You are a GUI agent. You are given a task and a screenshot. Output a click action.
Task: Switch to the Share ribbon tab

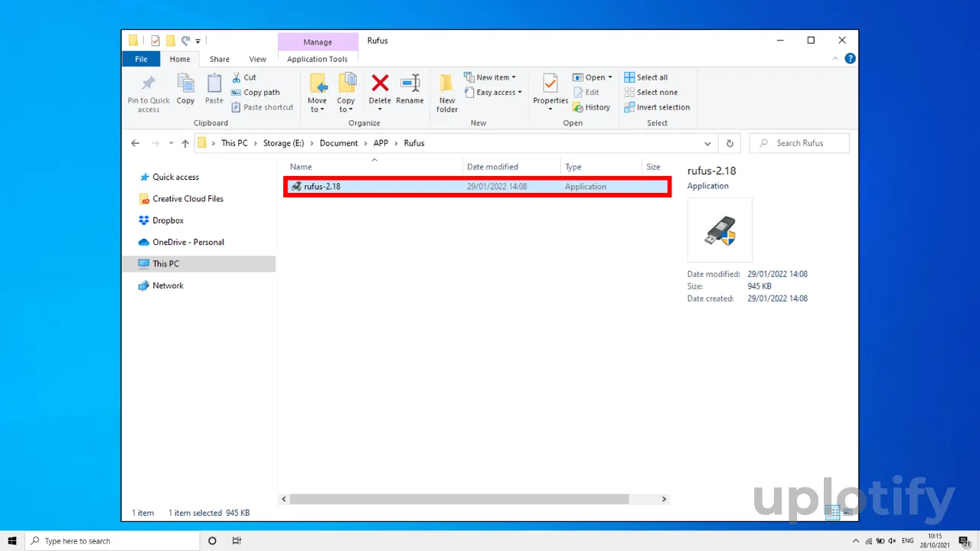[x=220, y=59]
